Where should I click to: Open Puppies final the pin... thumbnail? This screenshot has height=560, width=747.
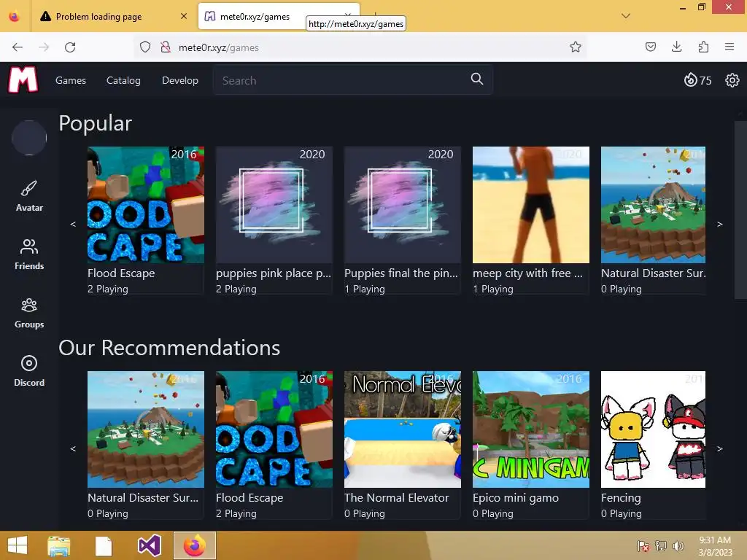tap(403, 205)
